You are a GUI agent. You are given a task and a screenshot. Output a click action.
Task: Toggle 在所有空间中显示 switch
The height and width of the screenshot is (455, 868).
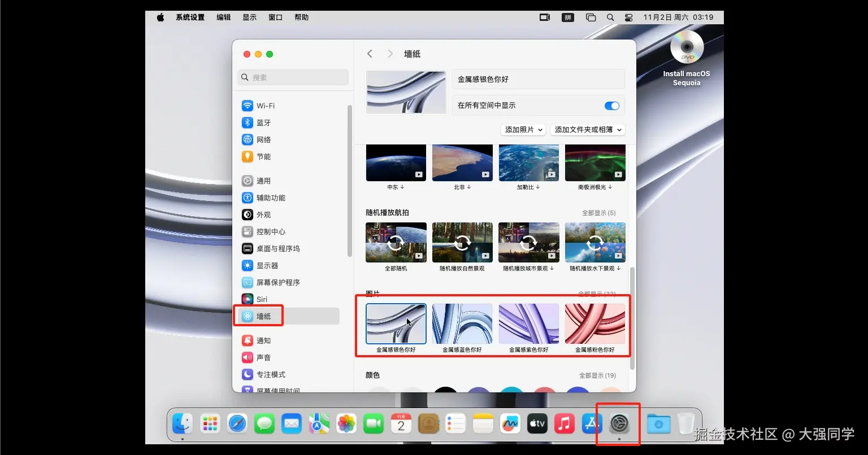[612, 106]
